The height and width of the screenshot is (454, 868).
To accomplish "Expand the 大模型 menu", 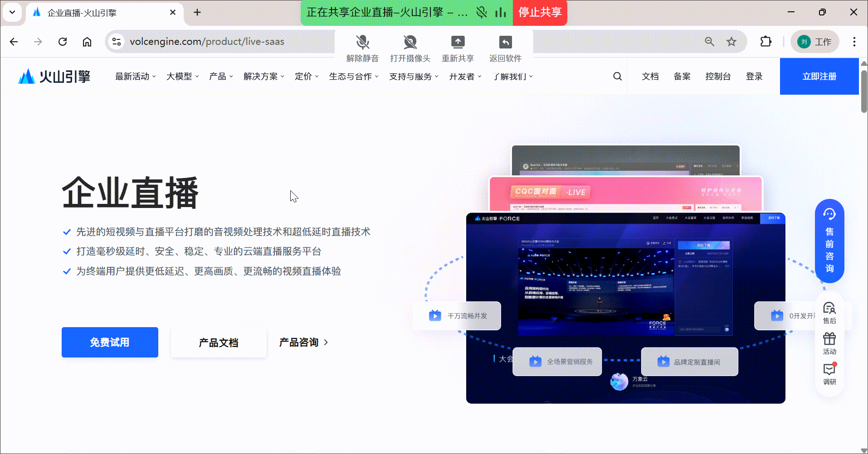I will (182, 77).
